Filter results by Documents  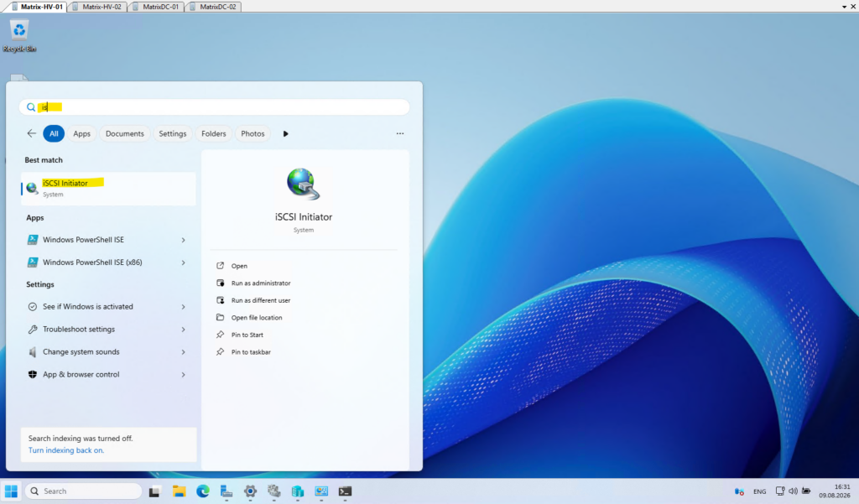point(125,133)
